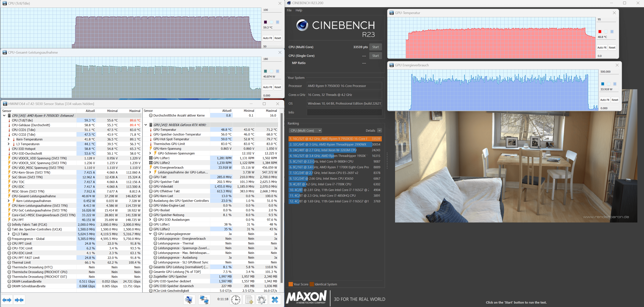Click the lightning icon beside GPU Energieverbrauch row
Image resolution: width=644 pixels, height=307 pixels.
151,168
